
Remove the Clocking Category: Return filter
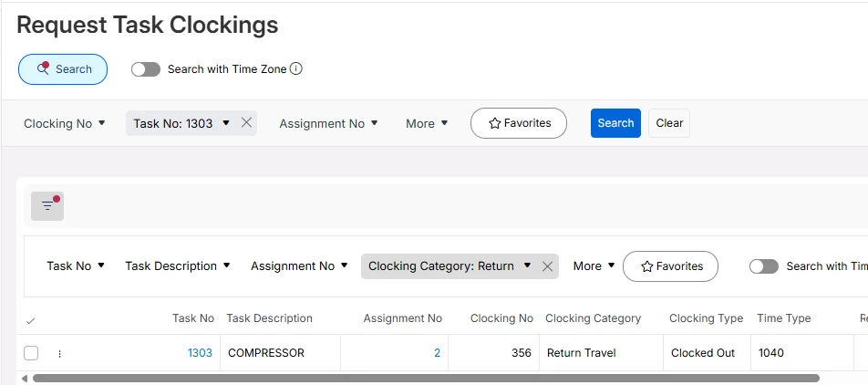click(547, 266)
